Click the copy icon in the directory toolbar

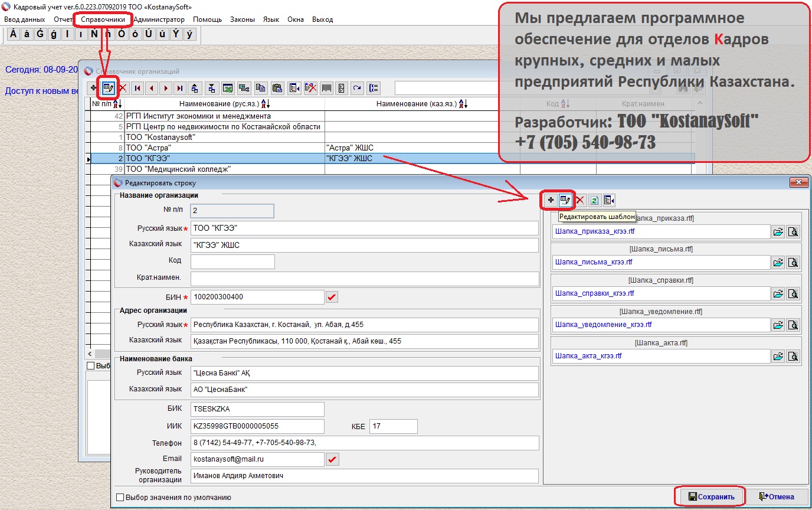[x=261, y=89]
